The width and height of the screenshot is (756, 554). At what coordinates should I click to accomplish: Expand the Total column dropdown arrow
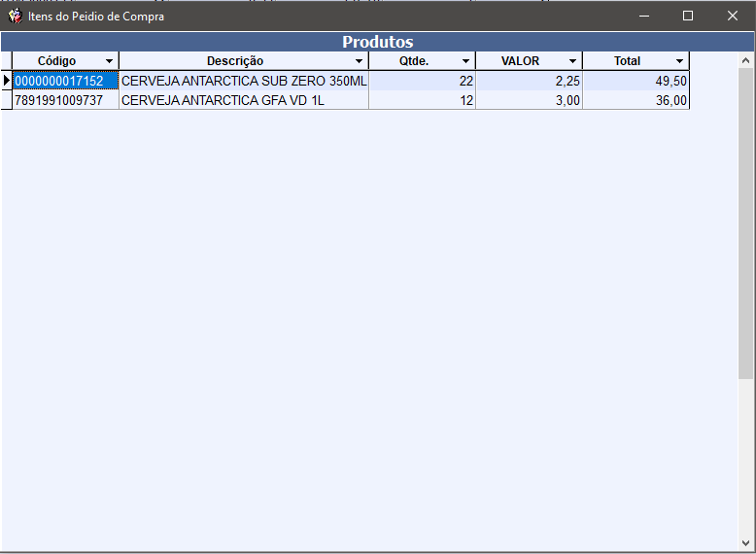(680, 61)
